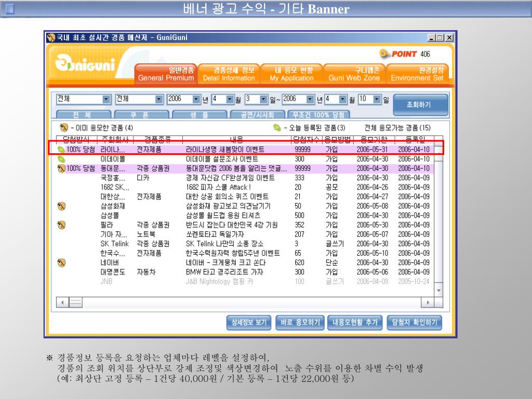
Task: Click horizontal scrollbar right arrow
Action: (x=428, y=302)
